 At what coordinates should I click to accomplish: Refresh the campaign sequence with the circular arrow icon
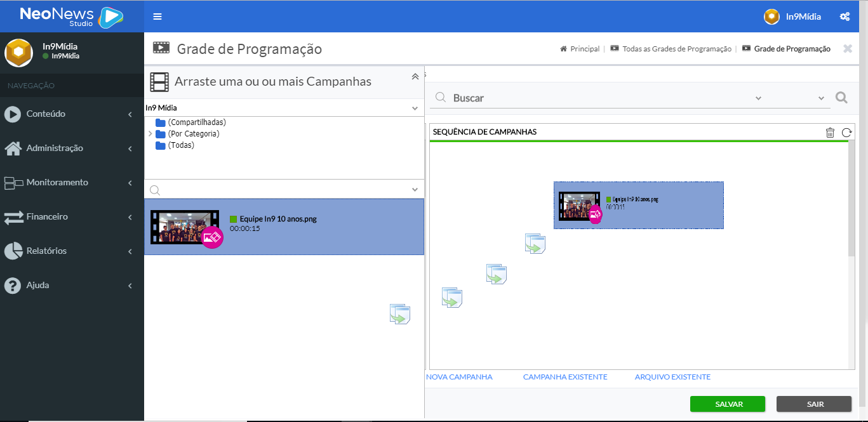tap(846, 132)
